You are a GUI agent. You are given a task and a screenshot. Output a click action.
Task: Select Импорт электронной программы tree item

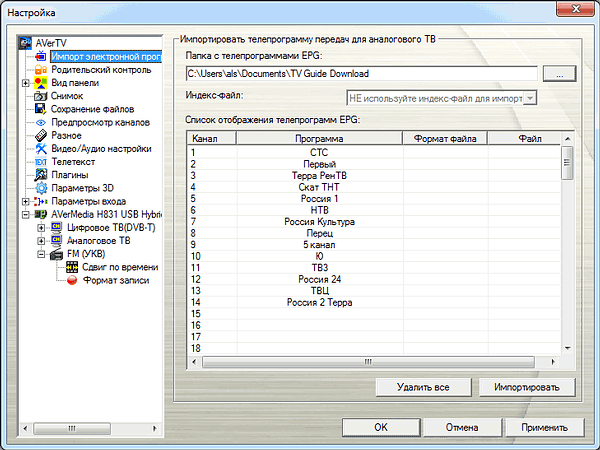[106, 57]
